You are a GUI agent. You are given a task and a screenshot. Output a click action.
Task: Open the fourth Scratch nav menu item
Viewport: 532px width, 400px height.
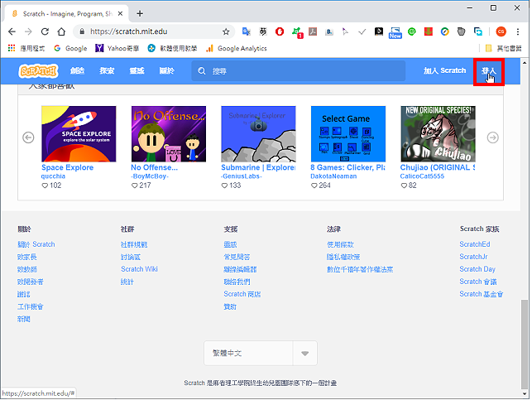click(x=166, y=70)
